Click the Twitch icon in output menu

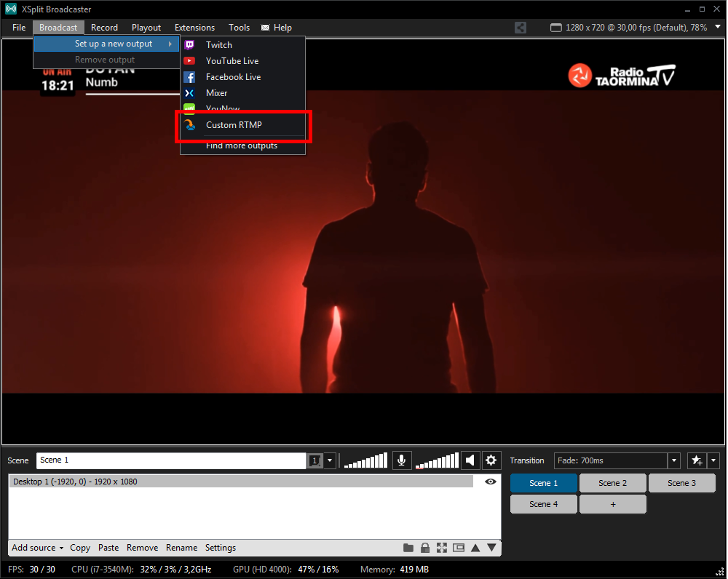tap(189, 45)
